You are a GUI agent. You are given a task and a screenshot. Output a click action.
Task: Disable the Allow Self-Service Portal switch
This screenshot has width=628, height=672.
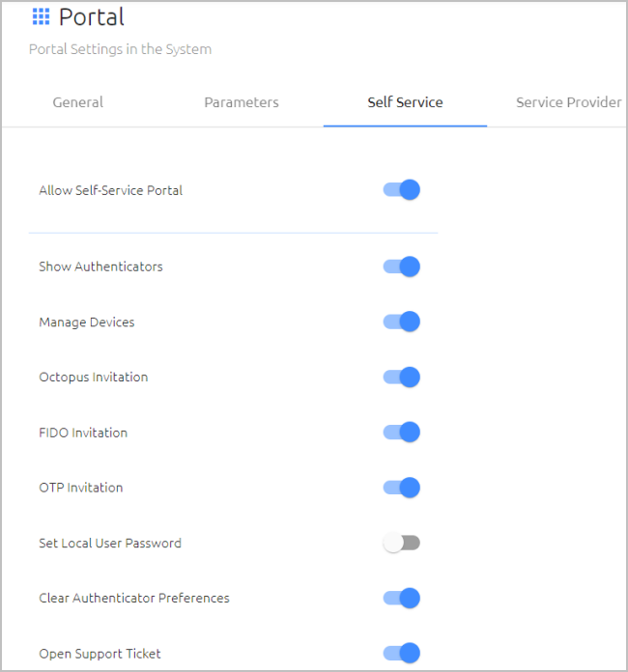[402, 190]
